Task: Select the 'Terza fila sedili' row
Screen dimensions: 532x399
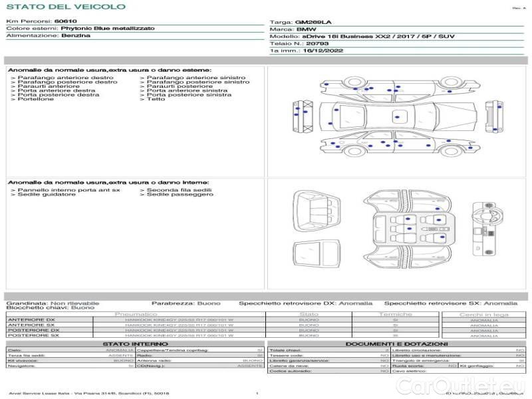Action: point(70,355)
